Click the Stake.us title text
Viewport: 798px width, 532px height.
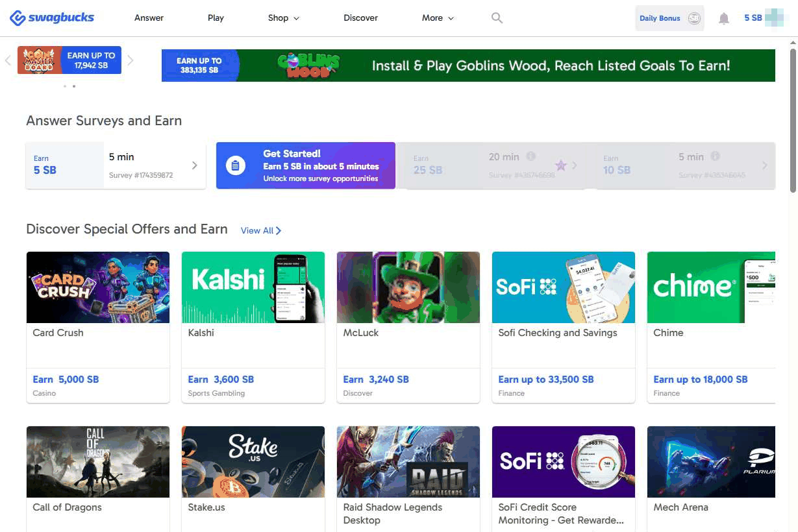206,507
